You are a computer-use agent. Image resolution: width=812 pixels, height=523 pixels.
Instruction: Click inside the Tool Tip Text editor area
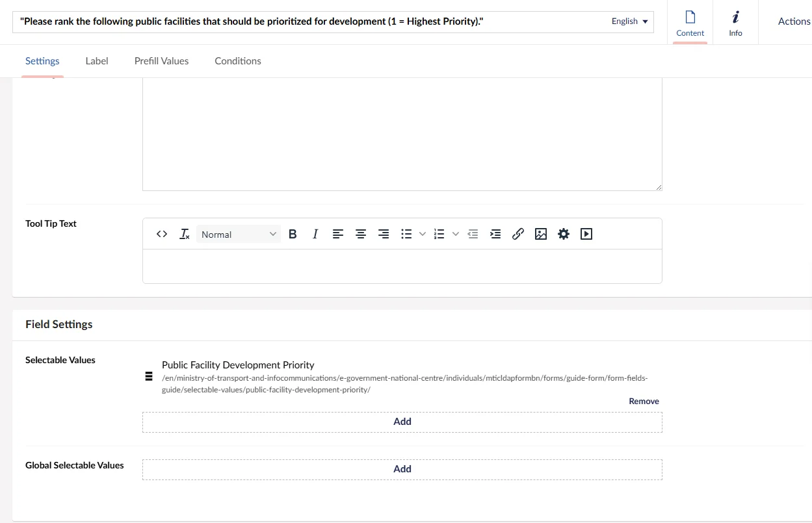click(x=402, y=266)
